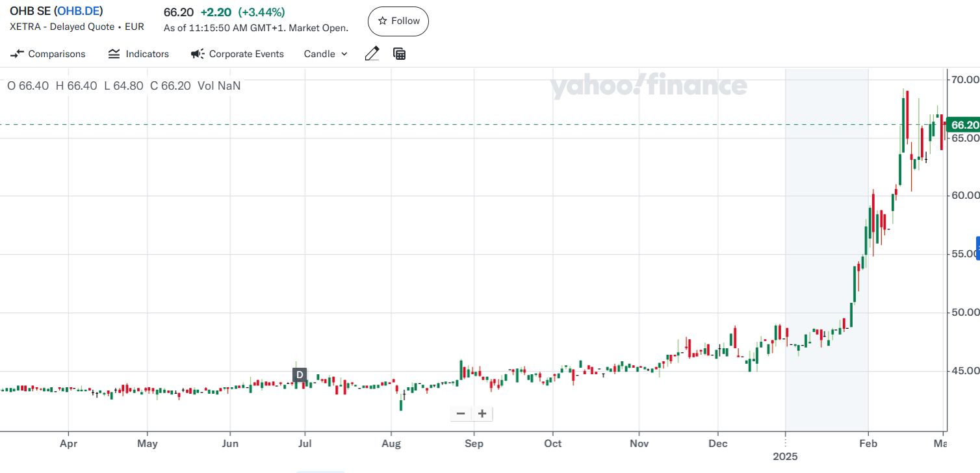Zoom in the chart with the plus button
Image resolution: width=980 pixels, height=473 pixels.
coord(482,413)
